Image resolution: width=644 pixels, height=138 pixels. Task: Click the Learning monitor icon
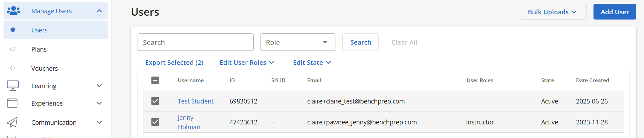[13, 86]
